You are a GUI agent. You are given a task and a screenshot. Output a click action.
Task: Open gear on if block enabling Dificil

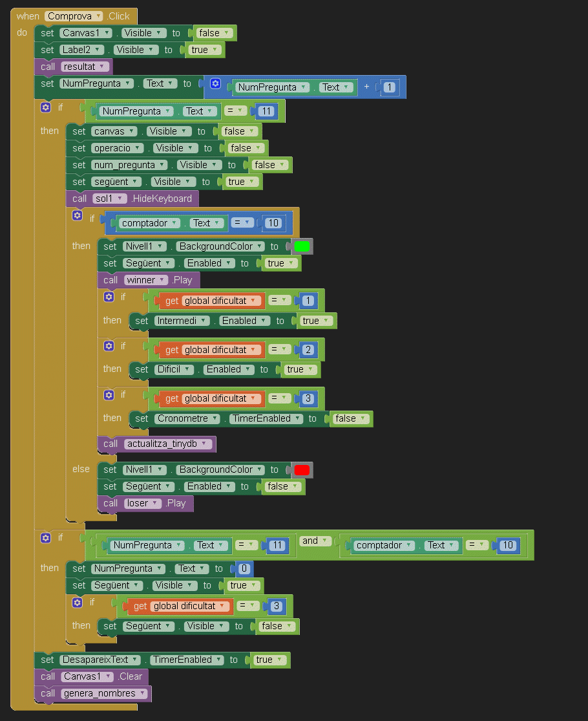coord(109,346)
